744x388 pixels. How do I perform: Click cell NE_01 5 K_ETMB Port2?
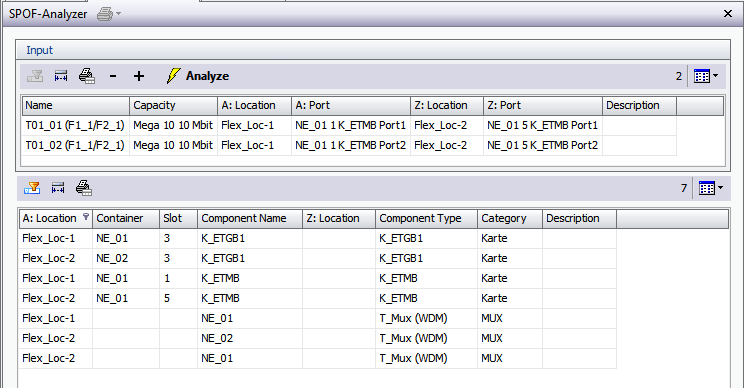[x=542, y=145]
